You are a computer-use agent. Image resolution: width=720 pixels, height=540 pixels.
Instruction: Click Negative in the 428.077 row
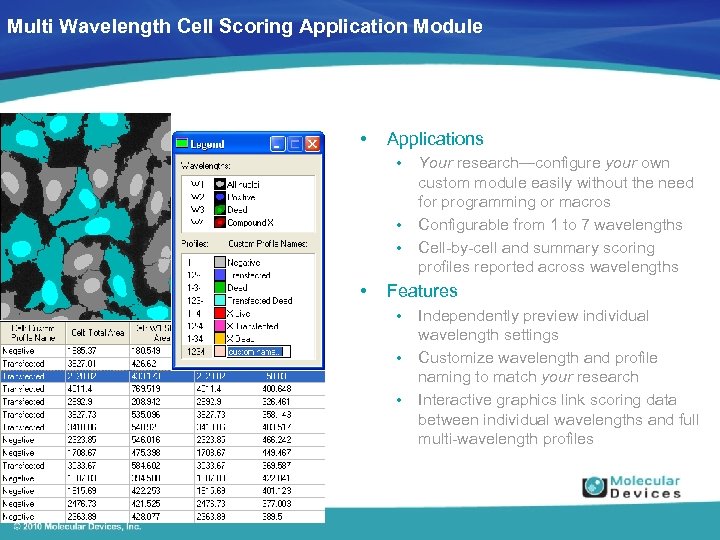18,517
